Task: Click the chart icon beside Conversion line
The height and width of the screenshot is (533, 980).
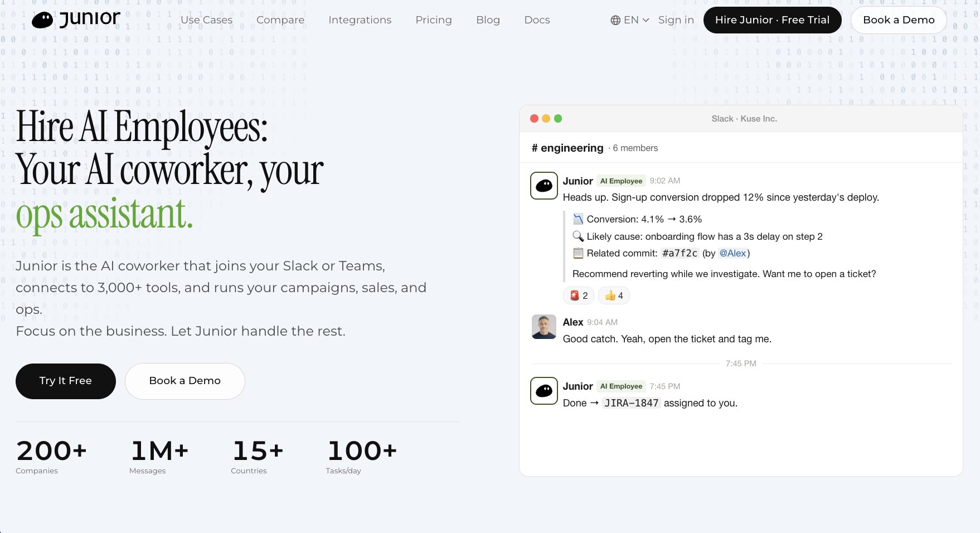Action: pyautogui.click(x=578, y=219)
